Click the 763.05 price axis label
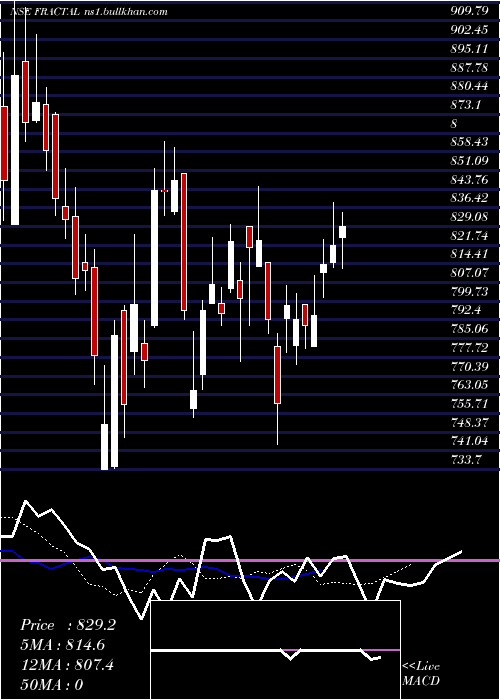Screen dimensions: 500x700 [x=469, y=385]
